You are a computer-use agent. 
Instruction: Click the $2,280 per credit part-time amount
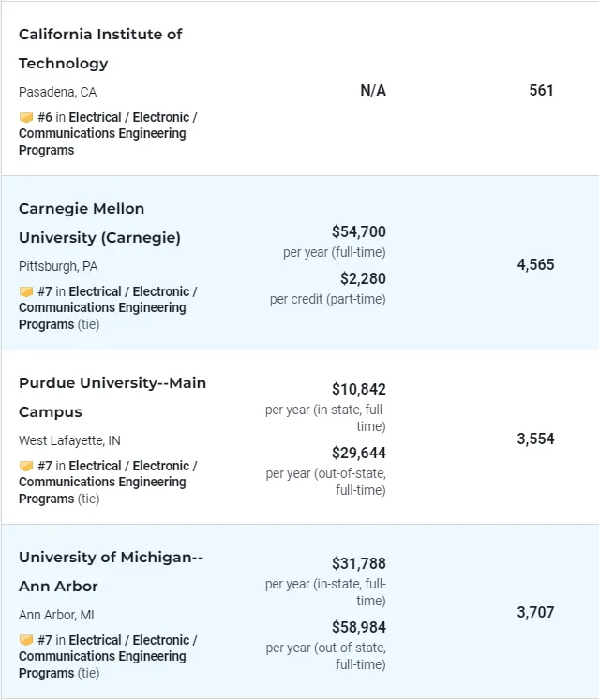tap(363, 278)
